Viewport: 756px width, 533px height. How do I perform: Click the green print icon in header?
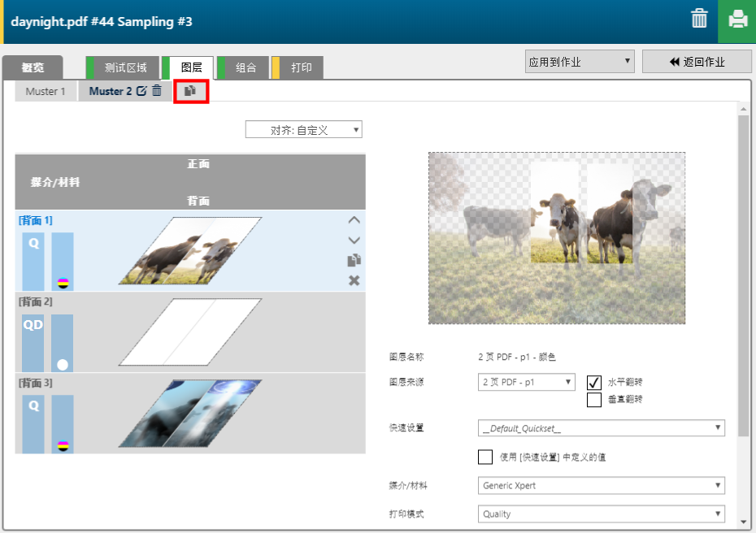[737, 20]
